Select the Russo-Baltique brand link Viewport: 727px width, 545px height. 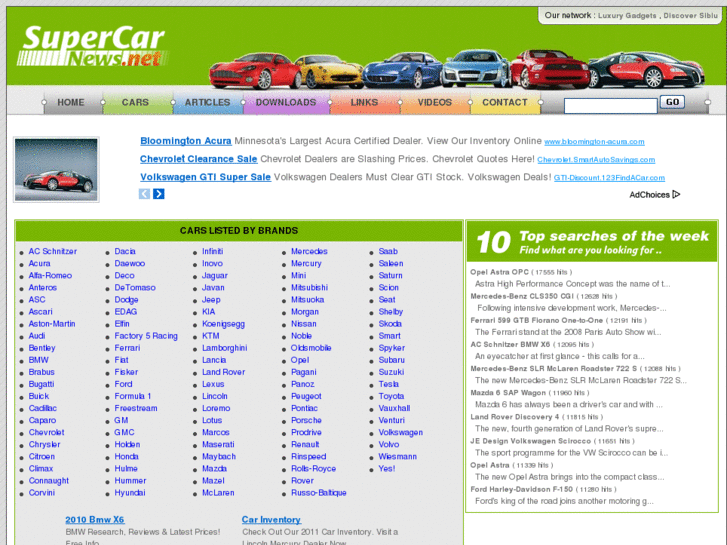[x=319, y=493]
